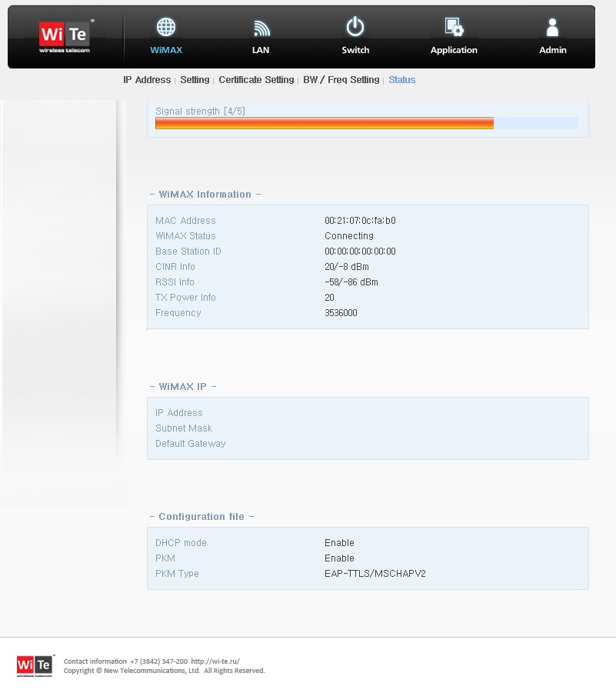Viewport: 616px width, 693px height.
Task: Click the WiMAX IP section heading
Action: point(183,387)
